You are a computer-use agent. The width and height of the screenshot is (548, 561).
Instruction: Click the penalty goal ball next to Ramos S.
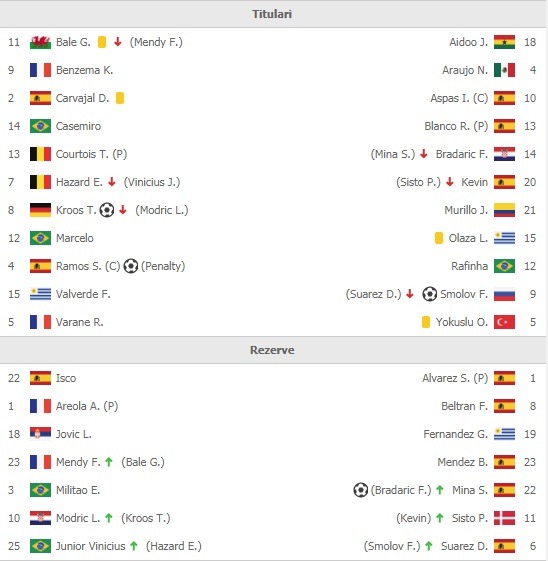tap(131, 266)
